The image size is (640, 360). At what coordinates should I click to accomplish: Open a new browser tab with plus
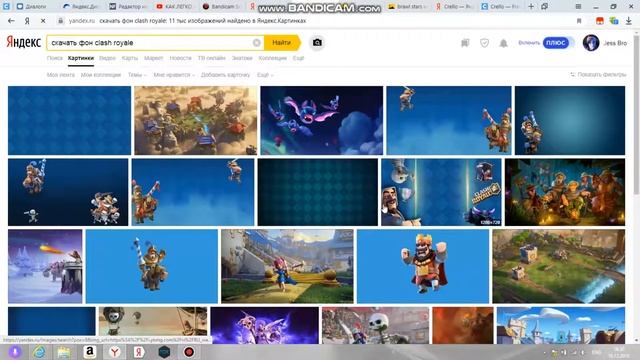pyautogui.click(x=531, y=7)
